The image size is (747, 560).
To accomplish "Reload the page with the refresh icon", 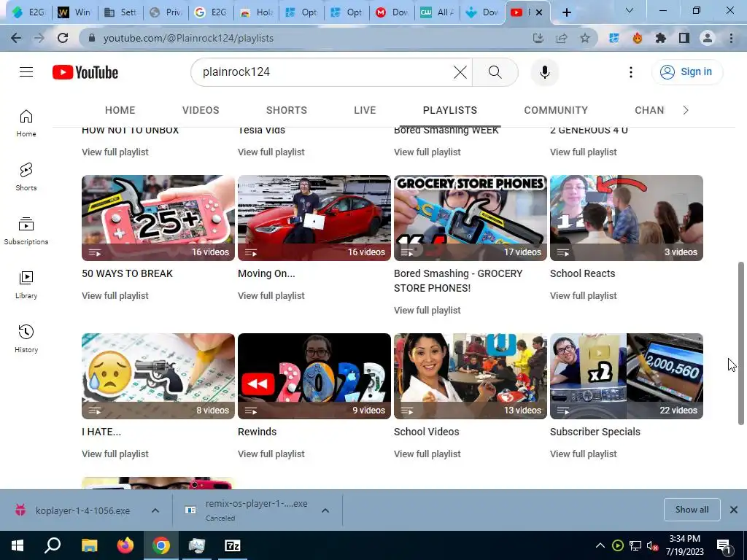I will (x=63, y=38).
